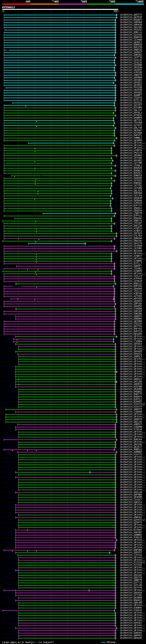This screenshot has width=146, height=644.
Task: Open hit UniRef100_B9HJK4
Action: (x=131, y=440)
